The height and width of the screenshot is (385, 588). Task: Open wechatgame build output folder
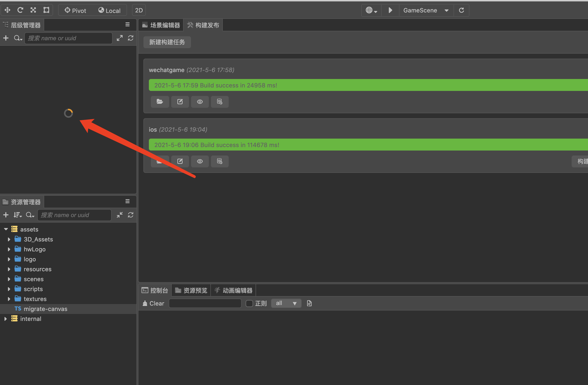click(x=160, y=102)
